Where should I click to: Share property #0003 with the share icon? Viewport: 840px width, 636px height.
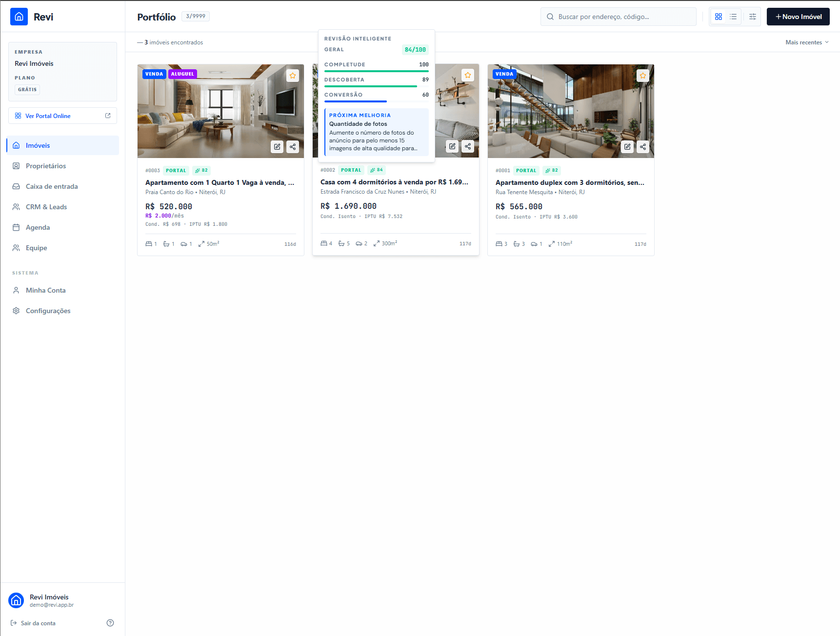point(293,147)
